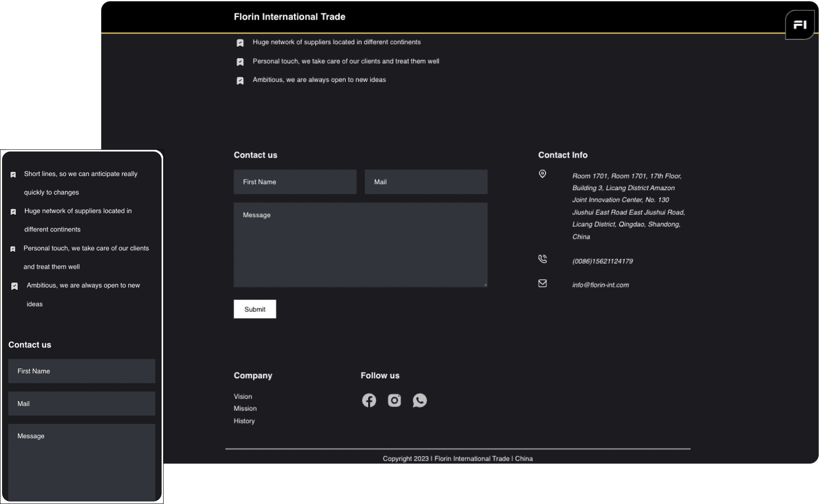Click the location pin icon
The height and width of the screenshot is (504, 820).
click(542, 174)
